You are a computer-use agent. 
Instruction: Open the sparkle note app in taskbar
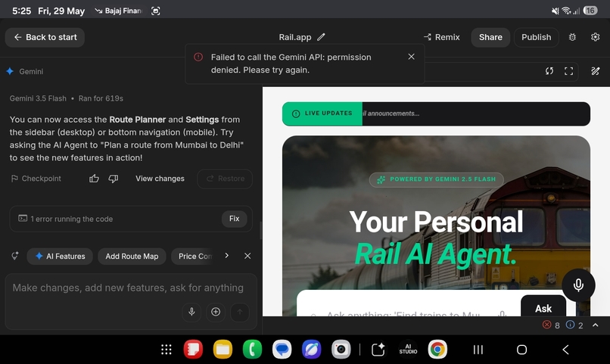click(378, 349)
